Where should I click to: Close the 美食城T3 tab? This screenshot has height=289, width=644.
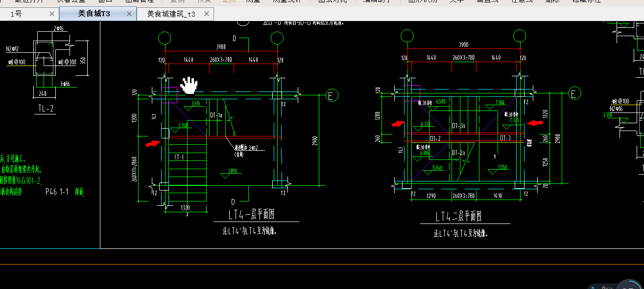[x=129, y=14]
